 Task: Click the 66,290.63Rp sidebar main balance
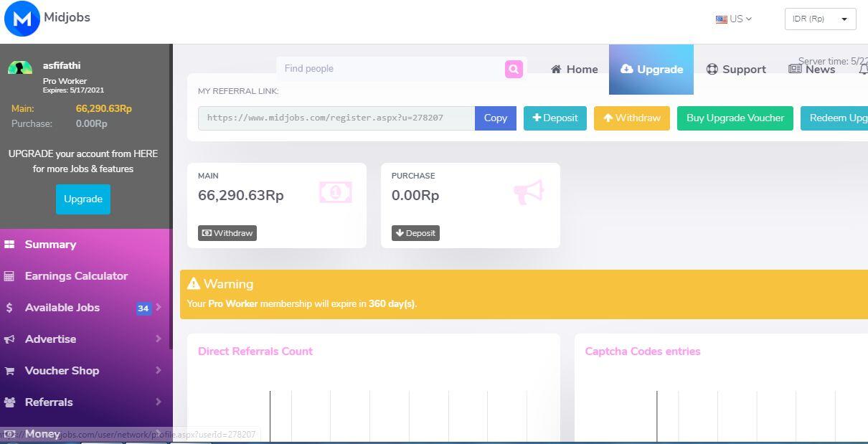(x=104, y=109)
